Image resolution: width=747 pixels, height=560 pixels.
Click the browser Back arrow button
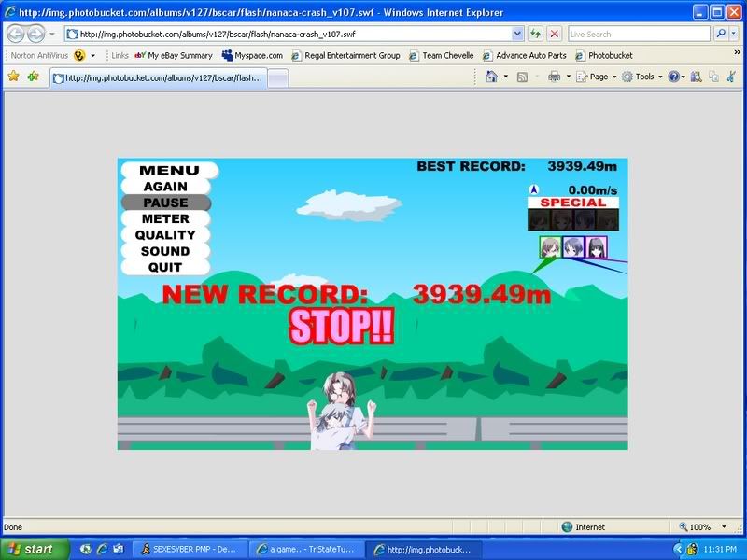coord(18,34)
